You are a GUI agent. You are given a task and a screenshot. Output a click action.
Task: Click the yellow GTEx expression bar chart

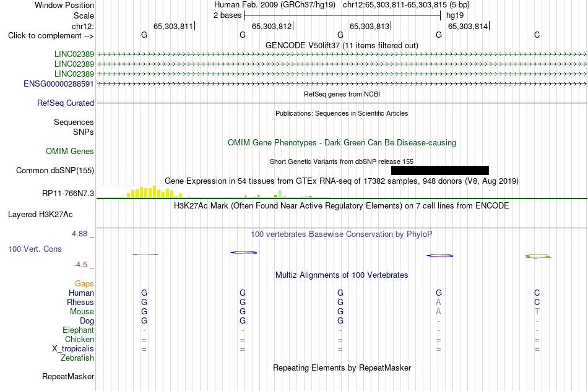(155, 192)
